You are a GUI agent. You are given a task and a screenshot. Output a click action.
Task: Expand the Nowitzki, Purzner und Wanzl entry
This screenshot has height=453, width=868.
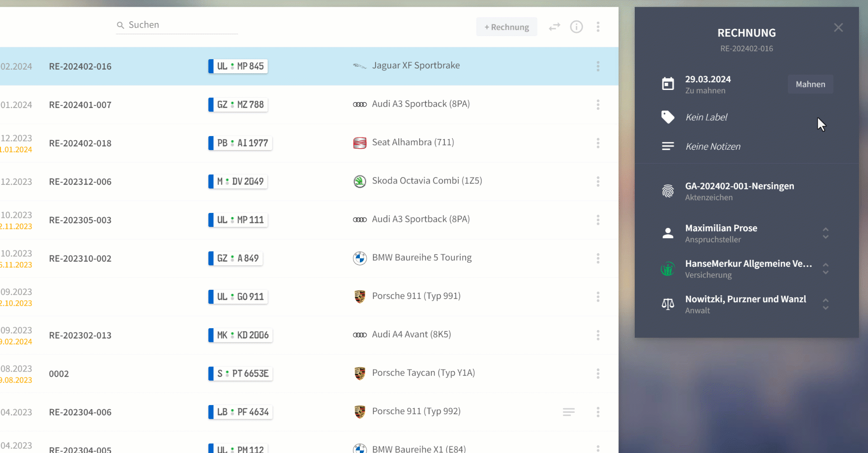tap(826, 304)
